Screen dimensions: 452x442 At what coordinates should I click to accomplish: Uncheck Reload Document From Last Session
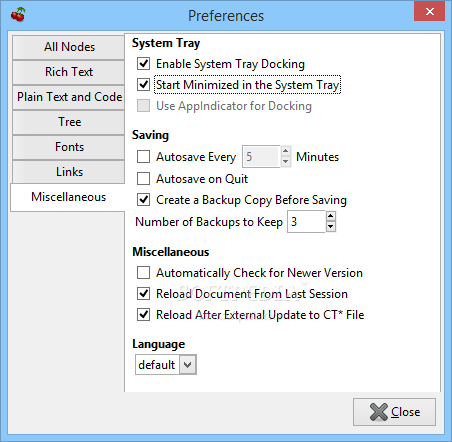tap(143, 294)
